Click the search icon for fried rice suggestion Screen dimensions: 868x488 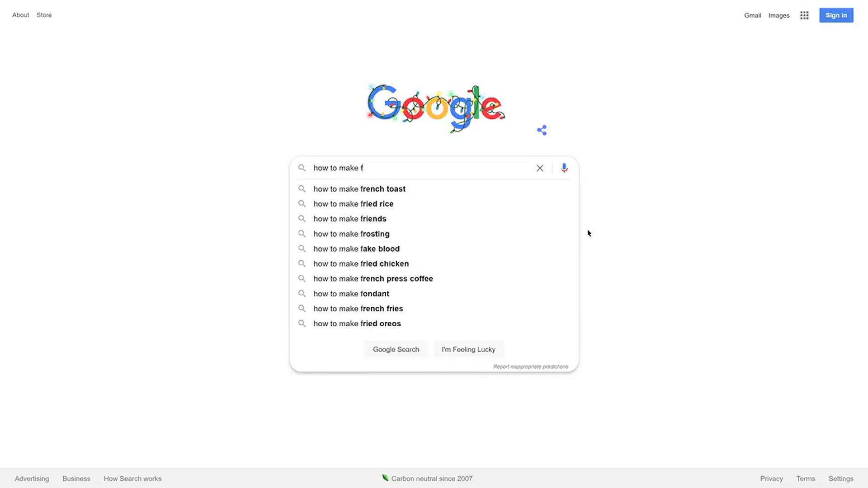coord(302,204)
